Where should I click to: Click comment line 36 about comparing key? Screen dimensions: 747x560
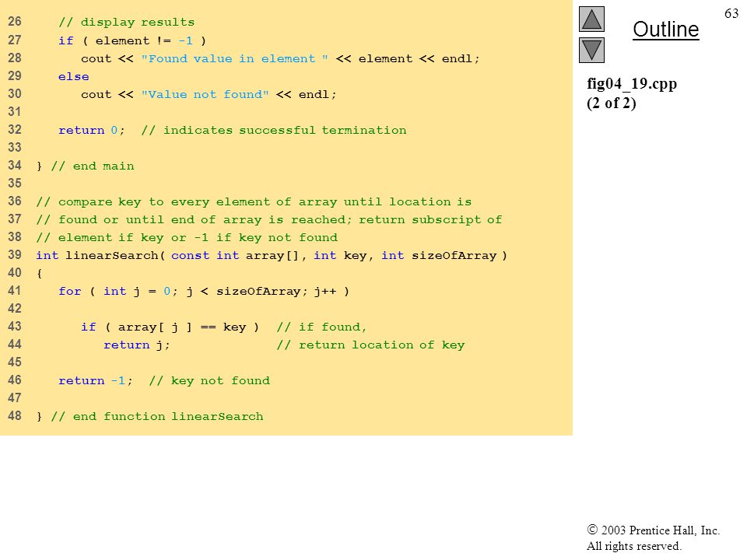254,202
